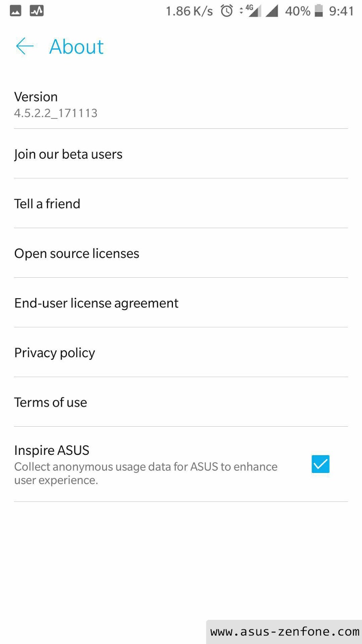Tap the activity monitor notification icon
Screen dimensions: 362x644
(37, 11)
